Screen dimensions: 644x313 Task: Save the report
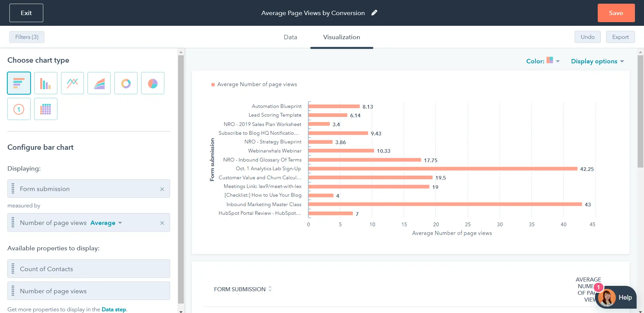(x=616, y=13)
